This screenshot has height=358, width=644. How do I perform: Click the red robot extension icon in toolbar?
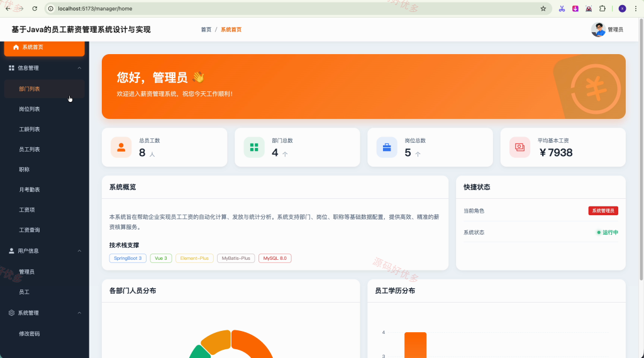click(x=589, y=8)
